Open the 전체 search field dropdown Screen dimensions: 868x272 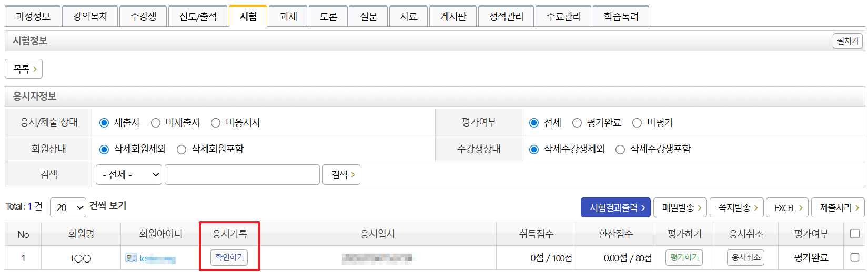click(129, 175)
